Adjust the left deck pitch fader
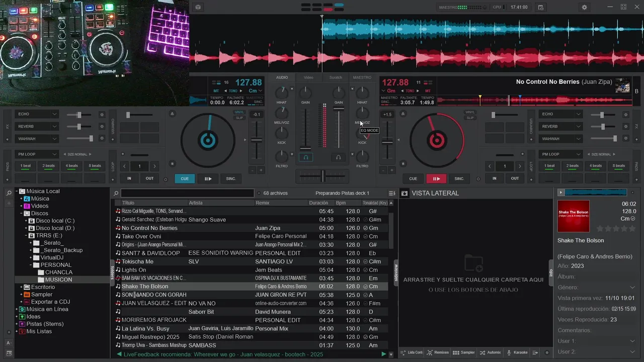 coord(257,139)
